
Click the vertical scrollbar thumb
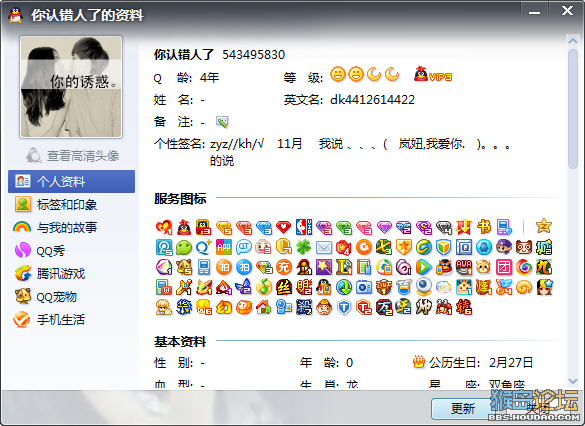(x=573, y=109)
